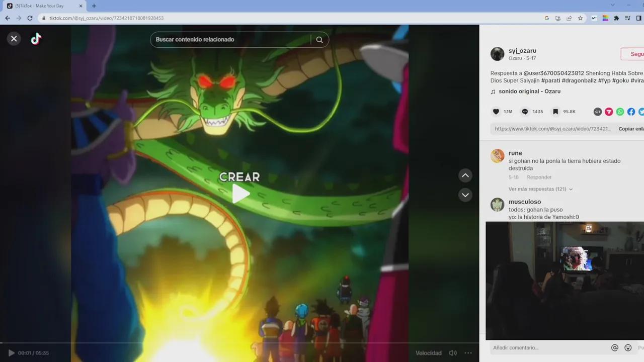Viewport: 644px width, 362px height.
Task: Click small play icon beside the timer
Action: [x=12, y=353]
